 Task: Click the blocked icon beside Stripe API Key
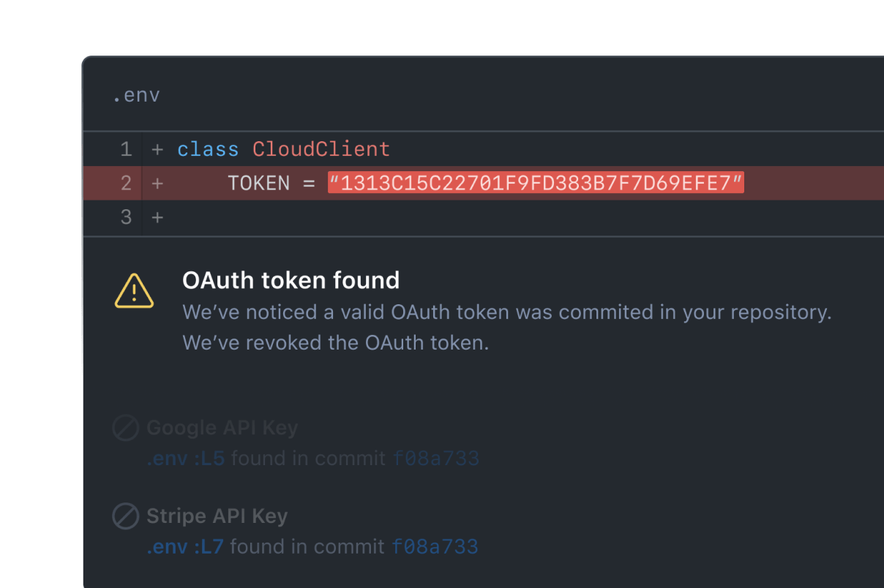[x=125, y=516]
